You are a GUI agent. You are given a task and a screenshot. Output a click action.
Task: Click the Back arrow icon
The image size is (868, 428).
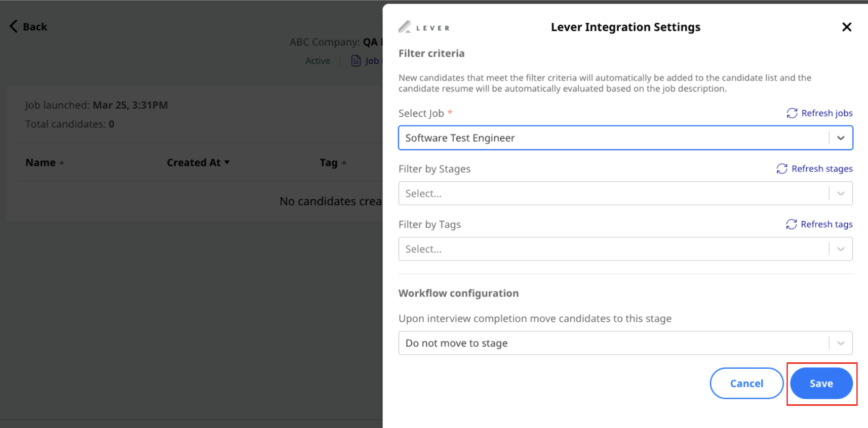pyautogui.click(x=14, y=26)
